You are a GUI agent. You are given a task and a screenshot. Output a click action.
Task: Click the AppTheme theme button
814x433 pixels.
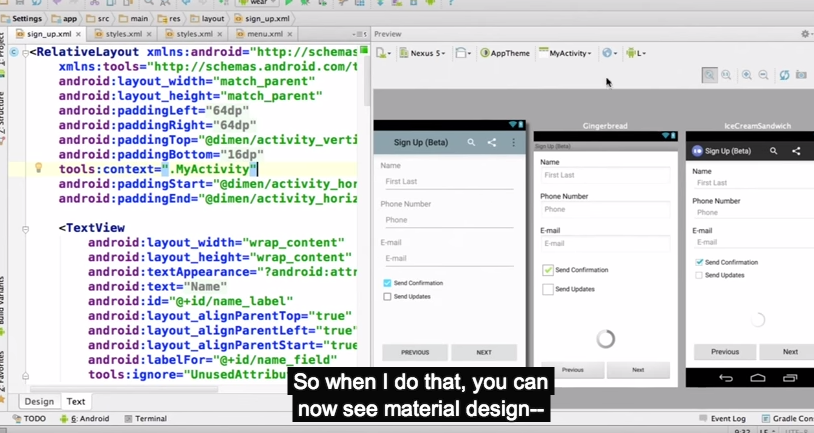[505, 53]
